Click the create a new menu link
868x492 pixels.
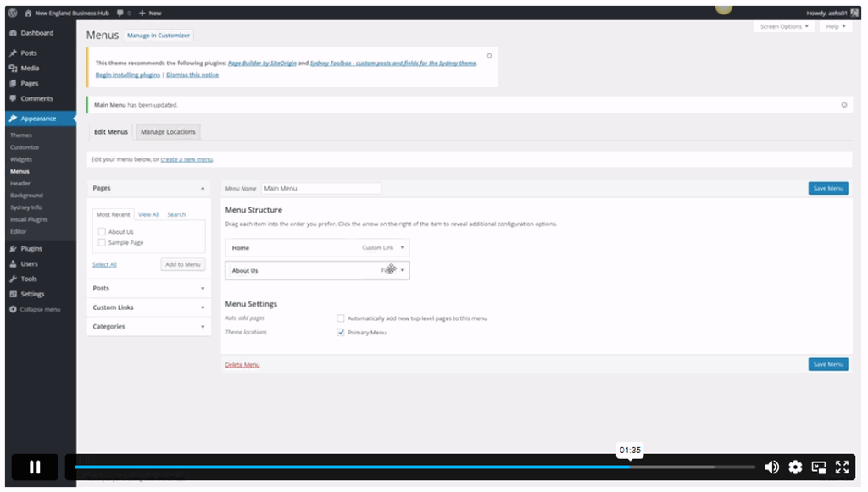[x=186, y=159]
